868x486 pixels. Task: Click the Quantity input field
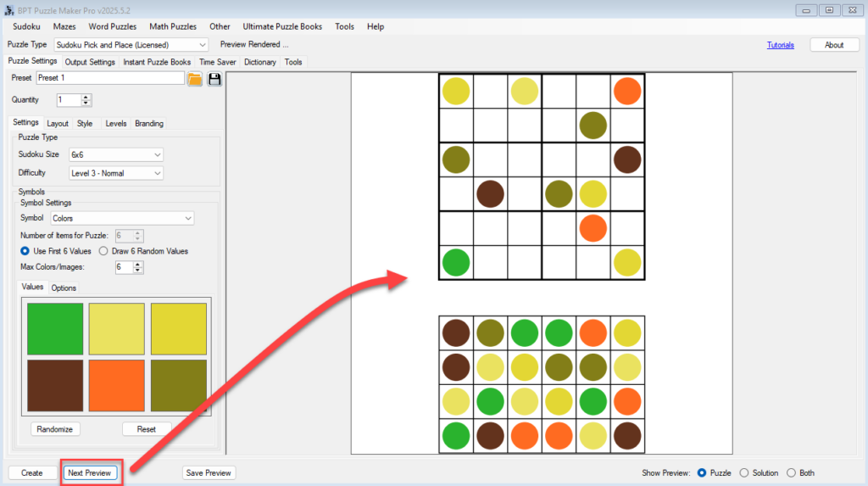pyautogui.click(x=69, y=100)
